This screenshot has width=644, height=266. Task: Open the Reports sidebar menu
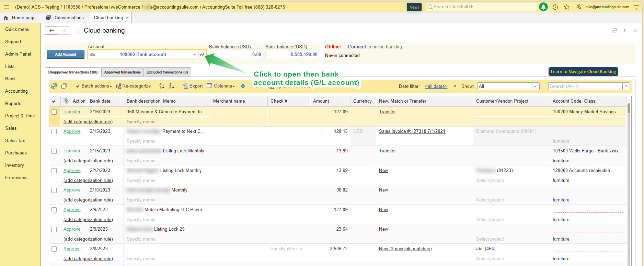13,103
